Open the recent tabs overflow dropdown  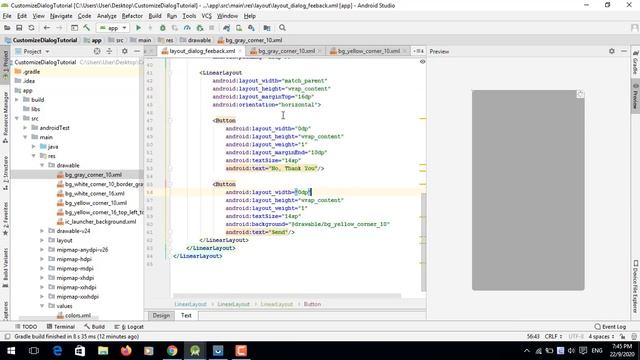pos(418,51)
